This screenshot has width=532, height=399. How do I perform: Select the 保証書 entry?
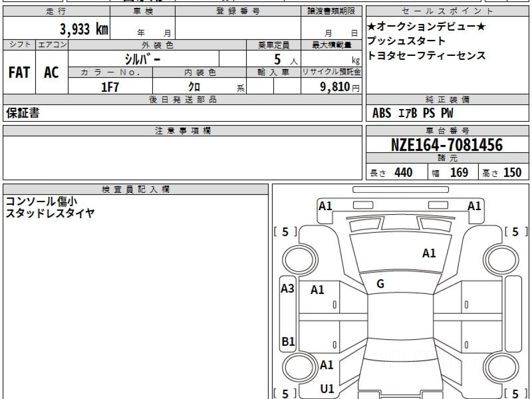[23, 113]
